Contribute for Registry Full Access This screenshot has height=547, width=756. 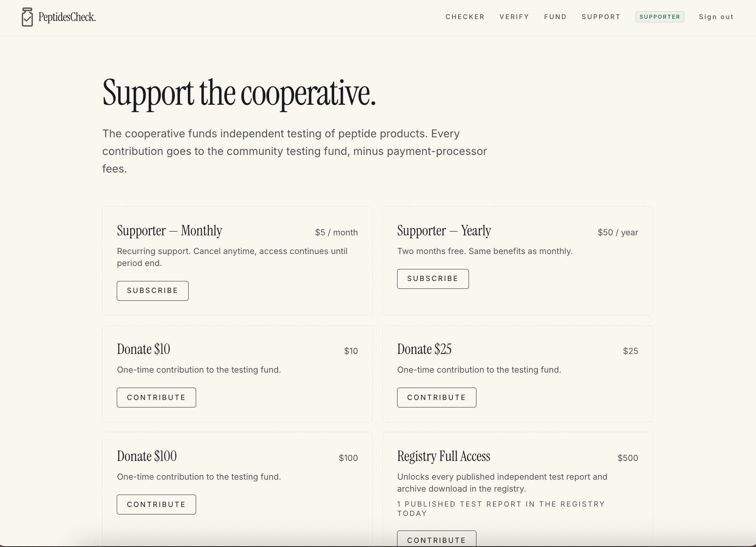(x=437, y=539)
